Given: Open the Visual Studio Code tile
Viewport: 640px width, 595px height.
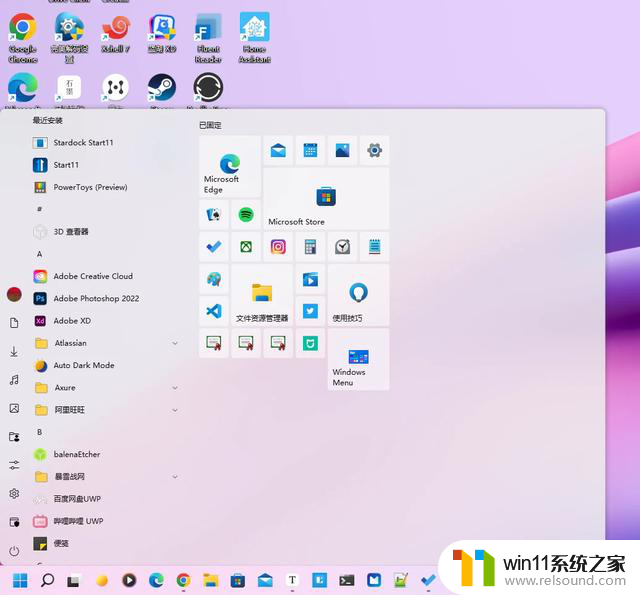Looking at the screenshot, I should (x=213, y=311).
